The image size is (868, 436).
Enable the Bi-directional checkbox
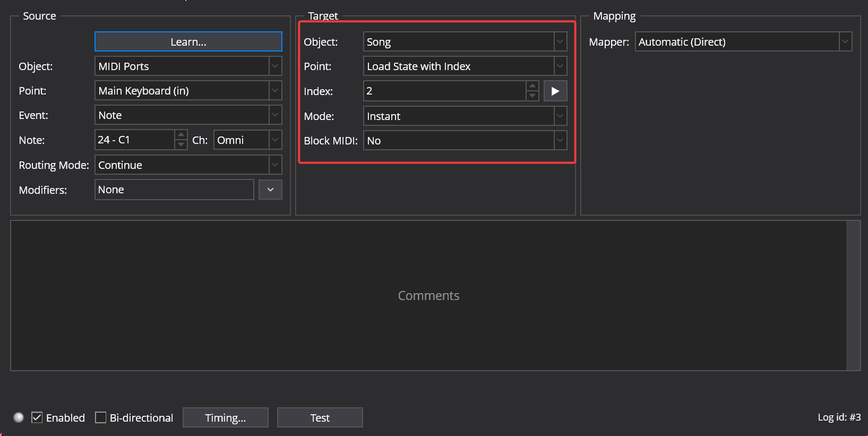(x=101, y=417)
